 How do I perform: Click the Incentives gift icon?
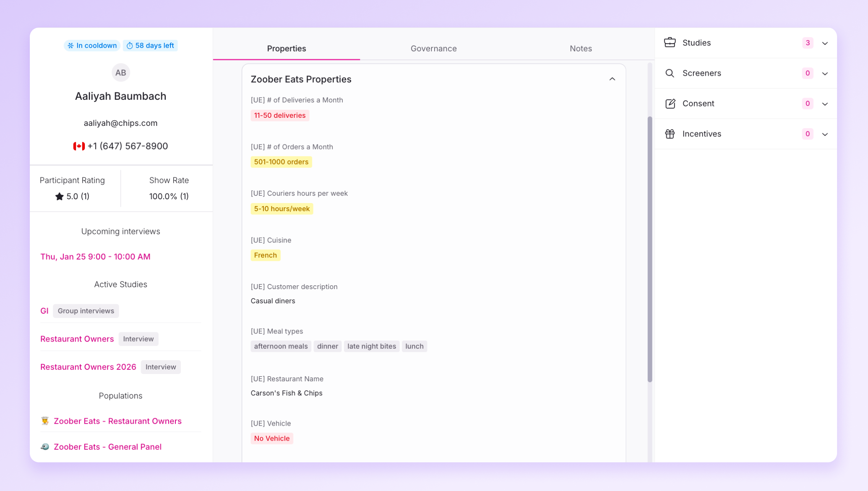[670, 134]
